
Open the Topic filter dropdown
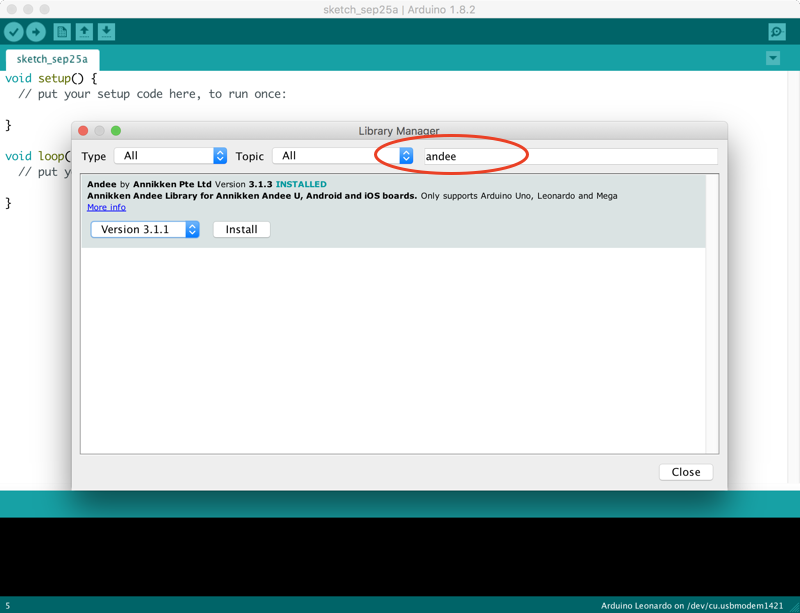[342, 156]
